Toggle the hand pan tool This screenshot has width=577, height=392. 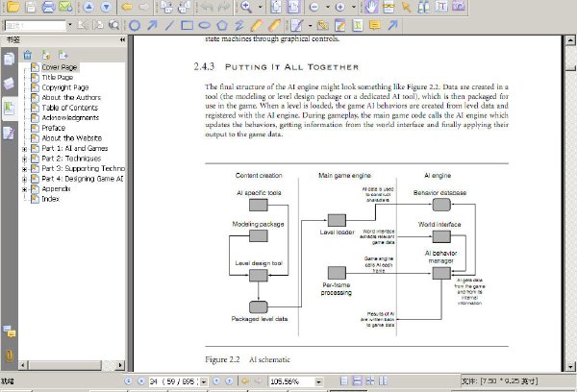(x=371, y=7)
